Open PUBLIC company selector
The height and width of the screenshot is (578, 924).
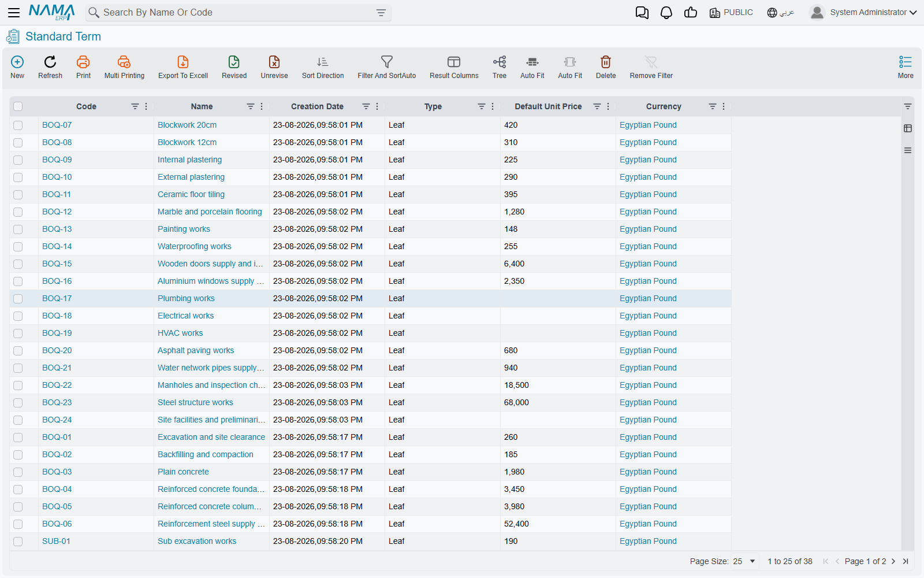pyautogui.click(x=731, y=13)
